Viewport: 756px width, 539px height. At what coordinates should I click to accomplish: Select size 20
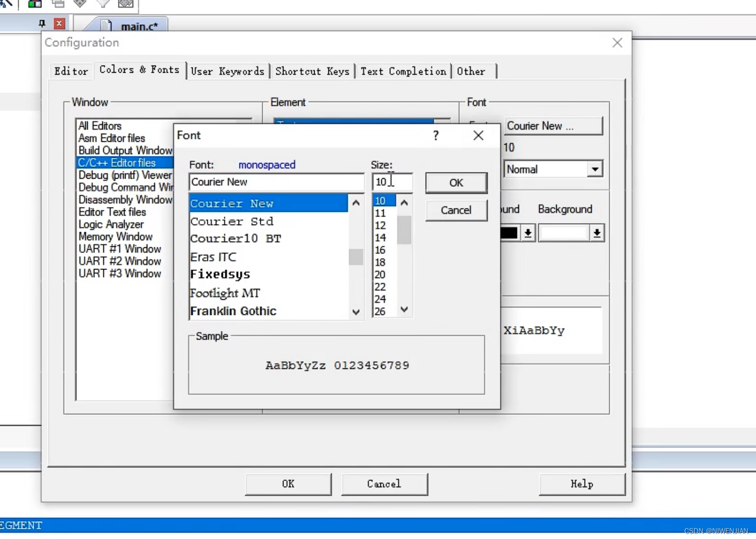pyautogui.click(x=384, y=275)
